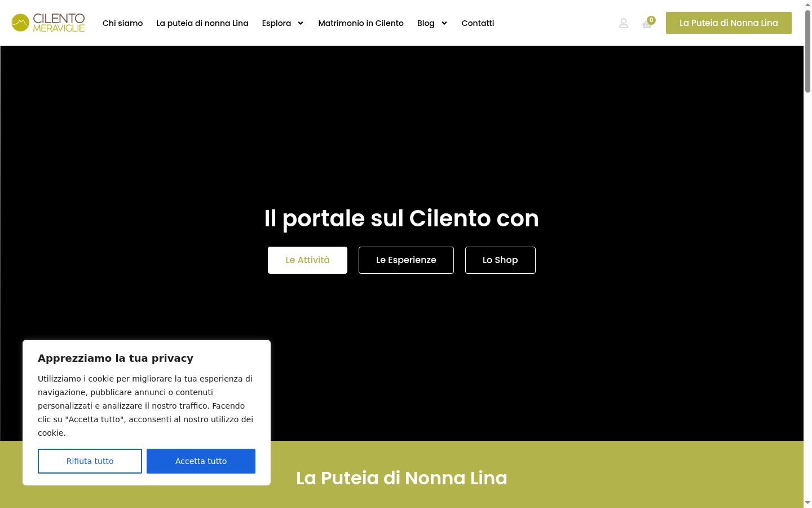Image resolution: width=812 pixels, height=508 pixels.
Task: Open Matrimonio in Cilento page
Action: click(361, 23)
